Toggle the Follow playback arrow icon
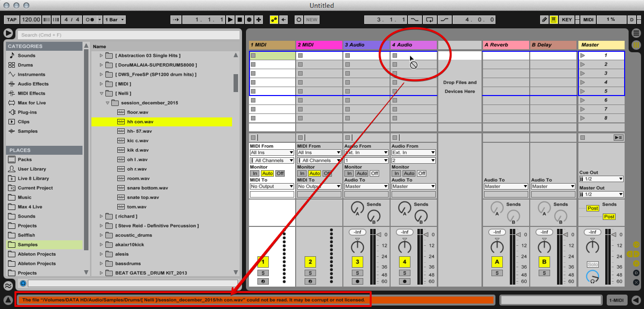The image size is (644, 309). 176,20
